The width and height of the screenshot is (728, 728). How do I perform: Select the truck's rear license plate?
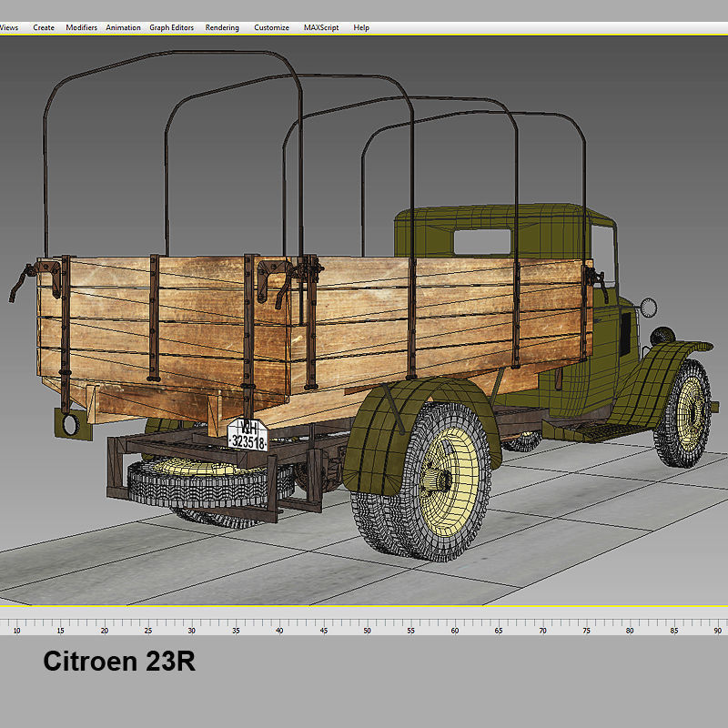point(248,435)
